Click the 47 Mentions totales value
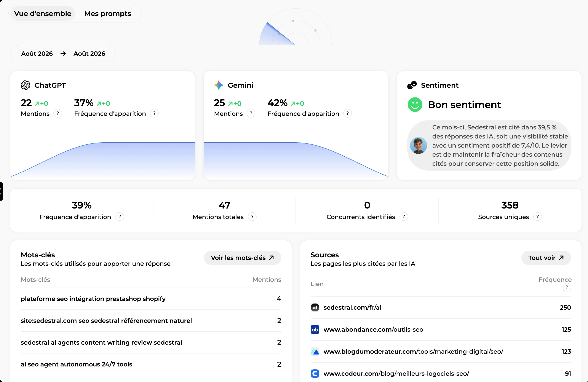The width and height of the screenshot is (588, 382). pyautogui.click(x=224, y=205)
